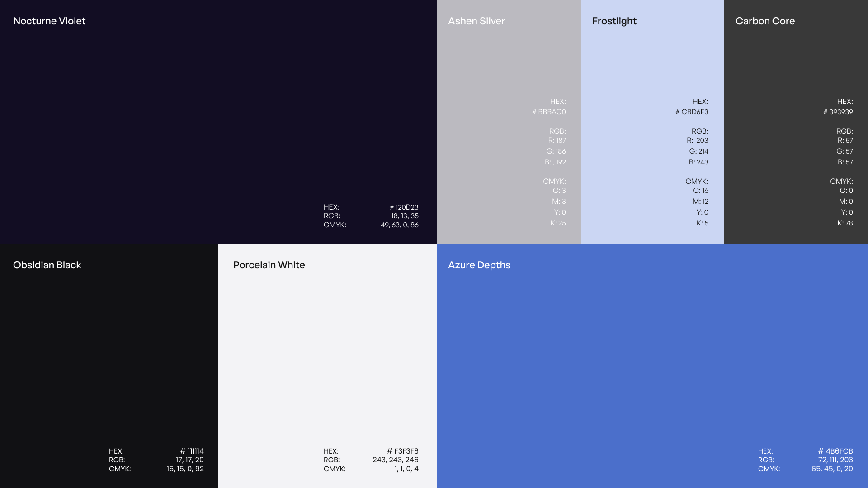Click CMYK value 15, 15, 0, 92

coord(185,469)
